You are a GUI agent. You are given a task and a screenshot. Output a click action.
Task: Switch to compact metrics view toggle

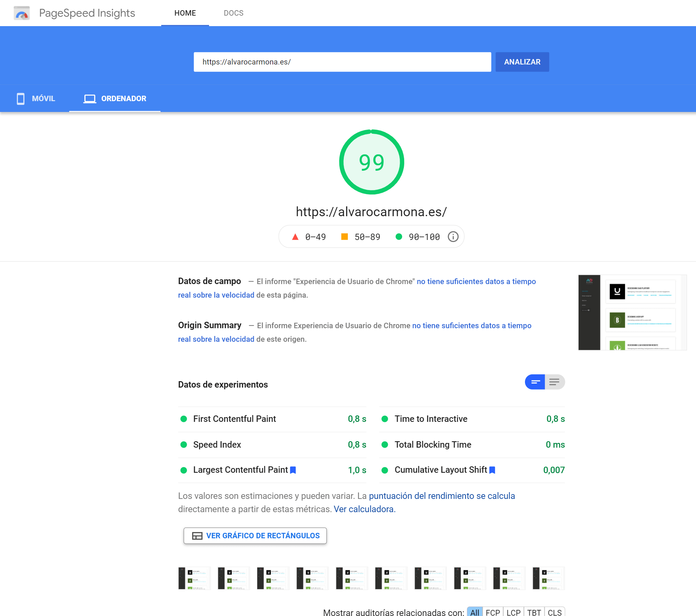coord(535,382)
